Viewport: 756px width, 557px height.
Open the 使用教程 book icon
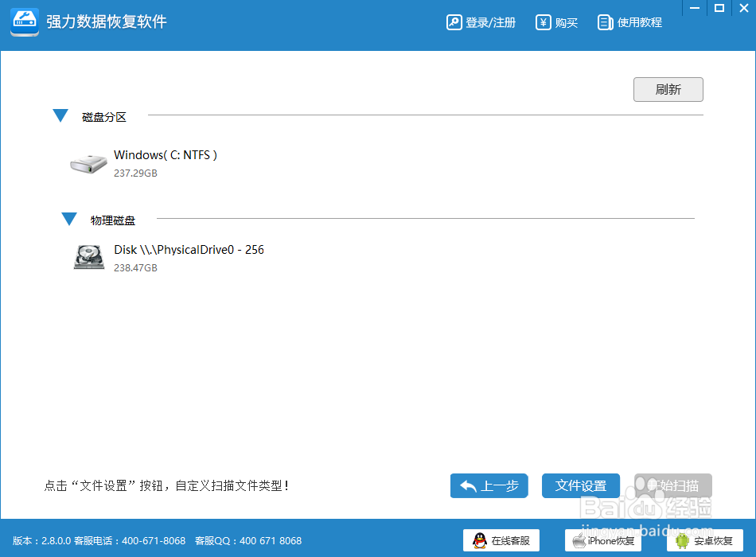606,22
